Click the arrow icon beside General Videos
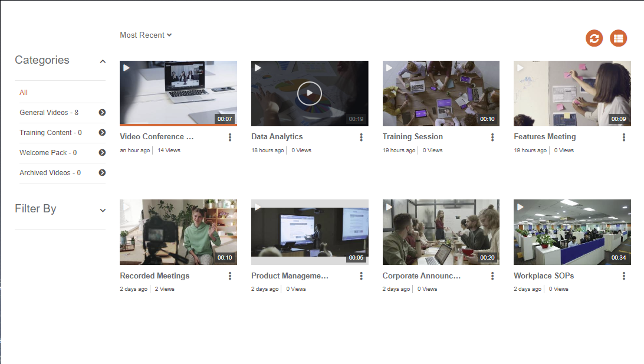 [102, 113]
